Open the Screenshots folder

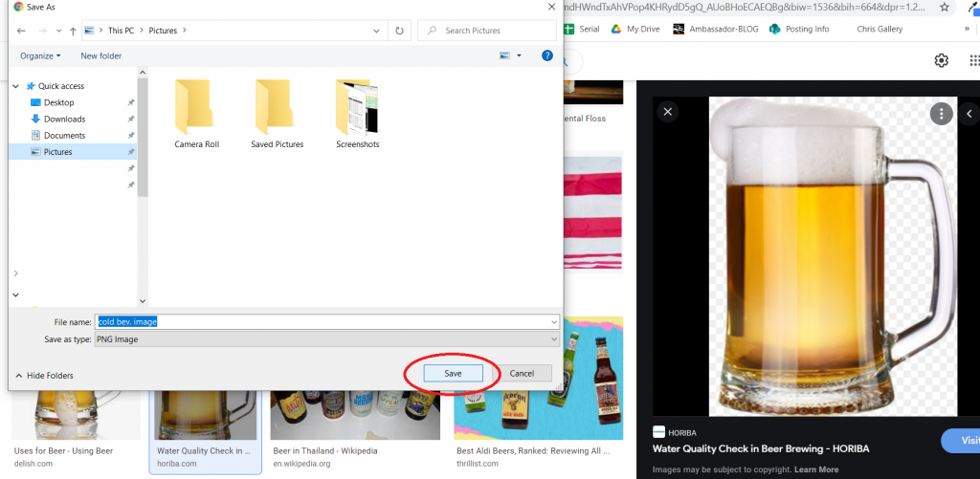click(358, 114)
